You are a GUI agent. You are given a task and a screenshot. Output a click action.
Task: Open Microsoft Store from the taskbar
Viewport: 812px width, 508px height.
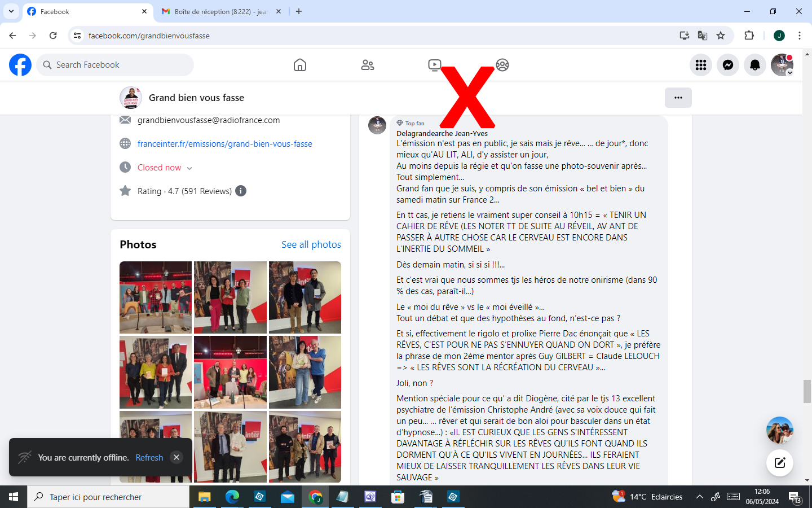(x=398, y=497)
